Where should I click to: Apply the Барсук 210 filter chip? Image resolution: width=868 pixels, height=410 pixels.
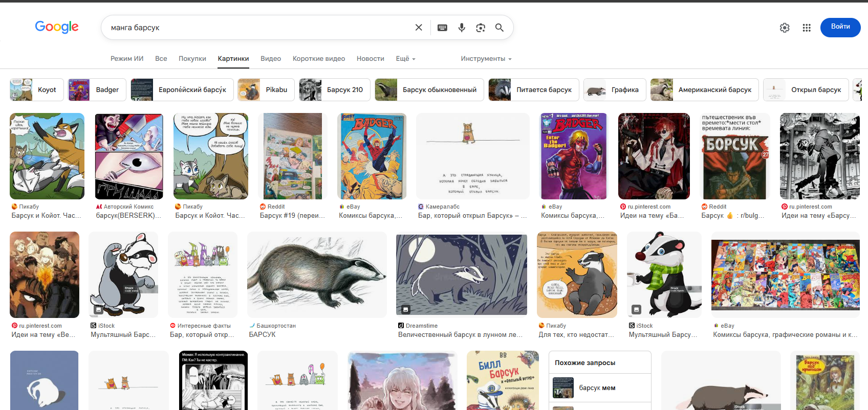[335, 90]
